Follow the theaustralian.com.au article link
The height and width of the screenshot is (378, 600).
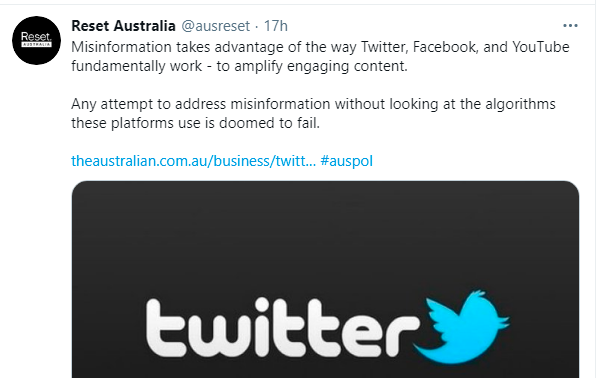(193, 161)
